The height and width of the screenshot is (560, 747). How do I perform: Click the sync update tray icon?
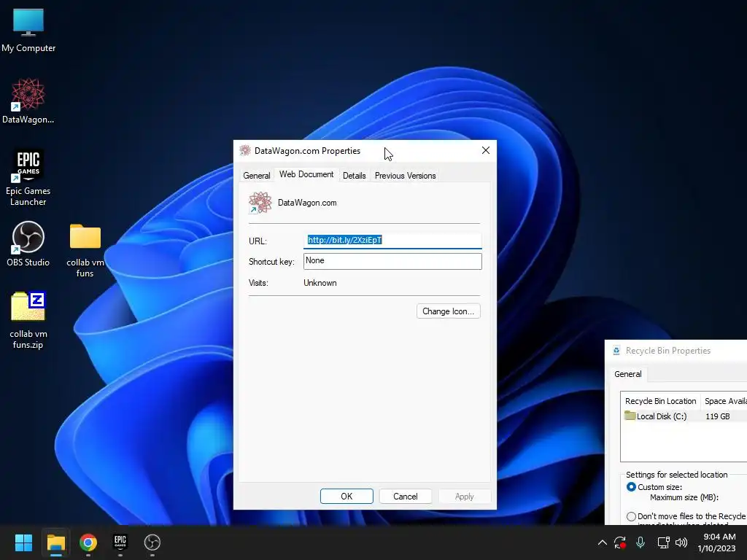coord(620,542)
